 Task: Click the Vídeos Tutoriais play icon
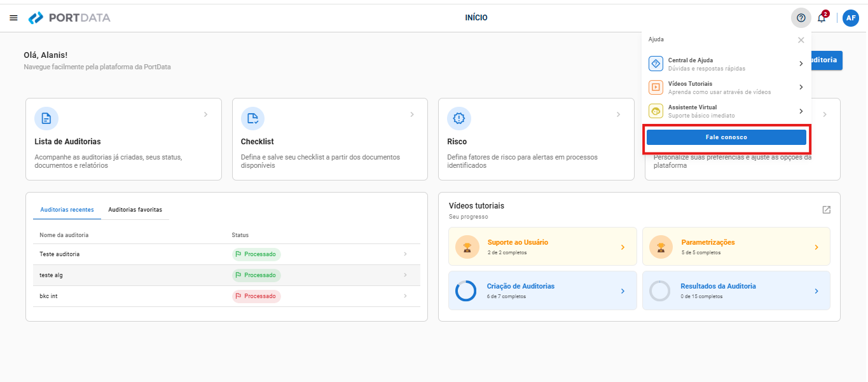(x=656, y=87)
